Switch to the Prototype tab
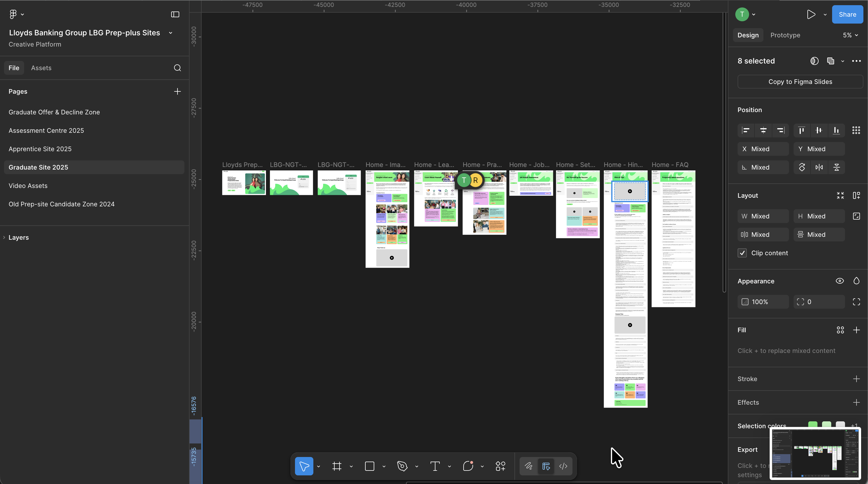The image size is (868, 484). 785,35
